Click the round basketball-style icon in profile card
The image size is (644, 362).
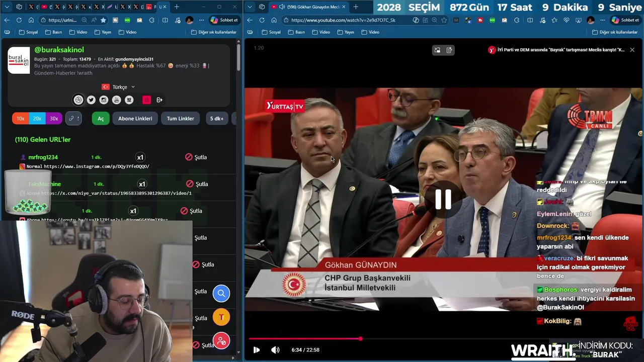[x=78, y=100]
